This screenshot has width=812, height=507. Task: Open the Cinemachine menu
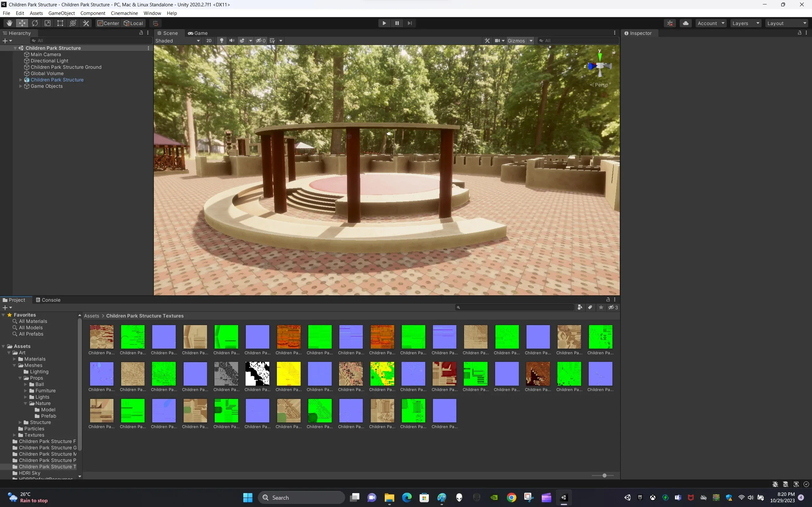tap(124, 13)
